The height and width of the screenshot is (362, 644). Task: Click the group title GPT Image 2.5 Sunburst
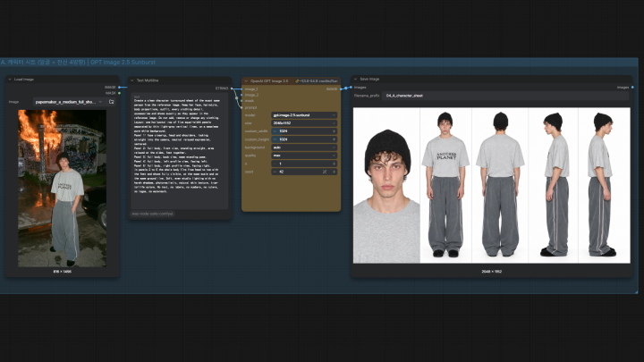click(123, 63)
